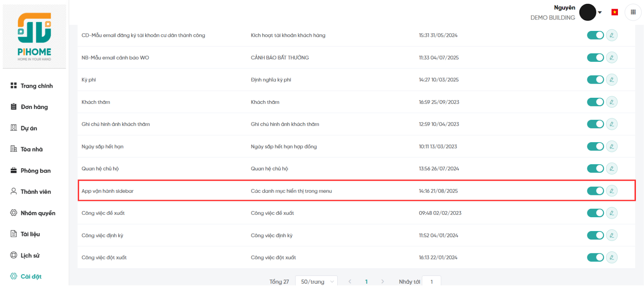
Task: Edit the Công việc đột xuất entry
Action: tap(611, 257)
